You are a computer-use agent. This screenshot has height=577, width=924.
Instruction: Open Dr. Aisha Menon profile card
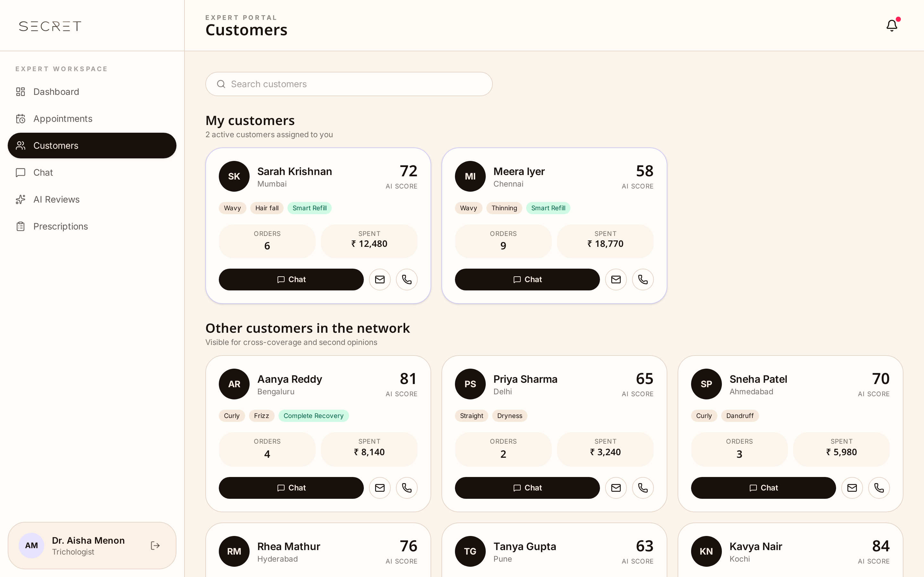pos(92,546)
